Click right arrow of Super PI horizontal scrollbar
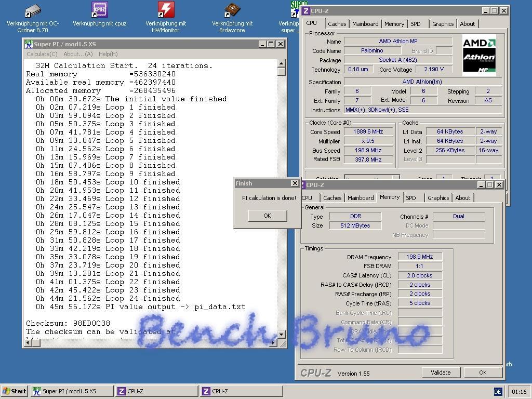The image size is (532, 399). point(273,343)
